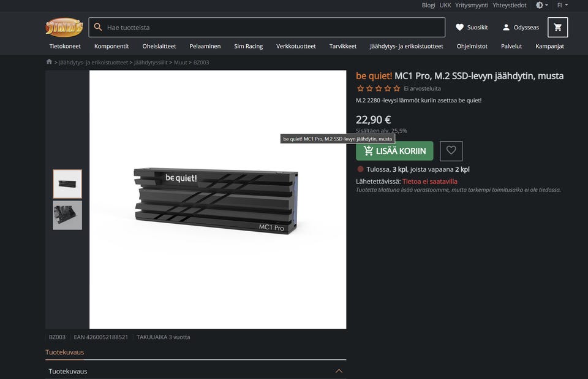
Task: Click the first rating star
Action: 360,89
